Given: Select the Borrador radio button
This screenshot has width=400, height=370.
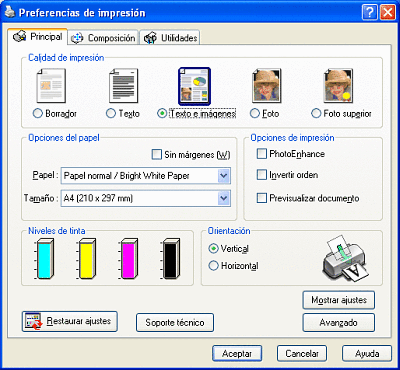Looking at the screenshot, I should click(x=38, y=114).
